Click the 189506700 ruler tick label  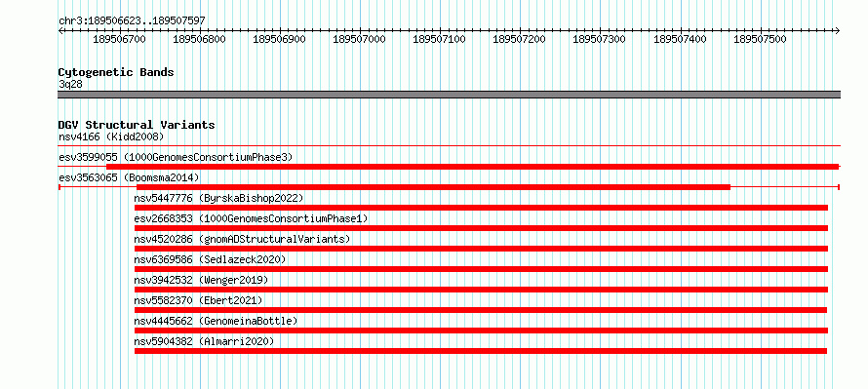(120, 39)
